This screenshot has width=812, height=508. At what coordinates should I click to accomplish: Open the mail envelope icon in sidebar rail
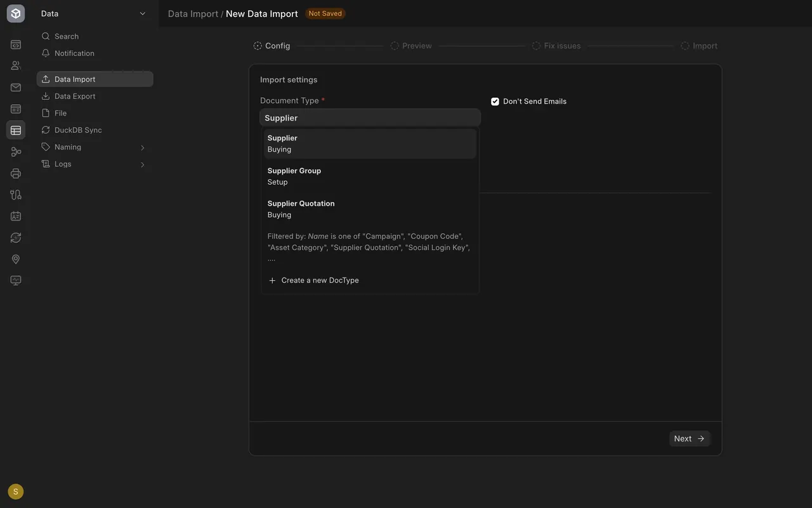tap(16, 88)
